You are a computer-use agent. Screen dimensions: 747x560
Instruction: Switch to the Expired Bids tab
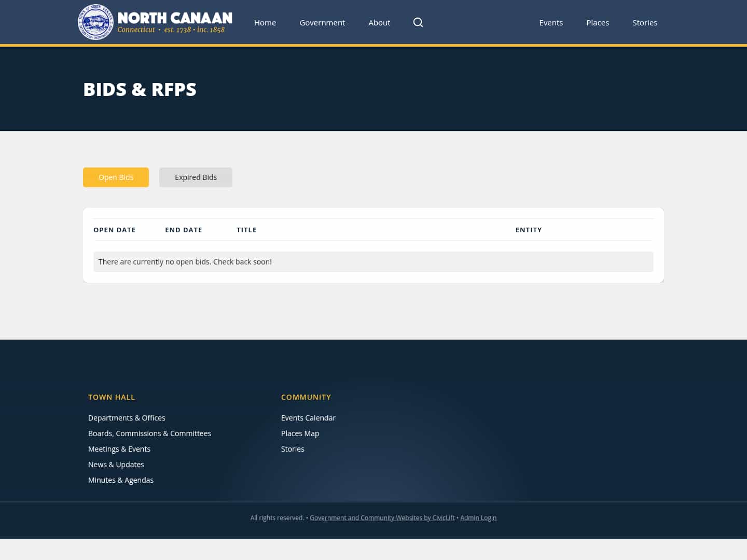(x=196, y=177)
